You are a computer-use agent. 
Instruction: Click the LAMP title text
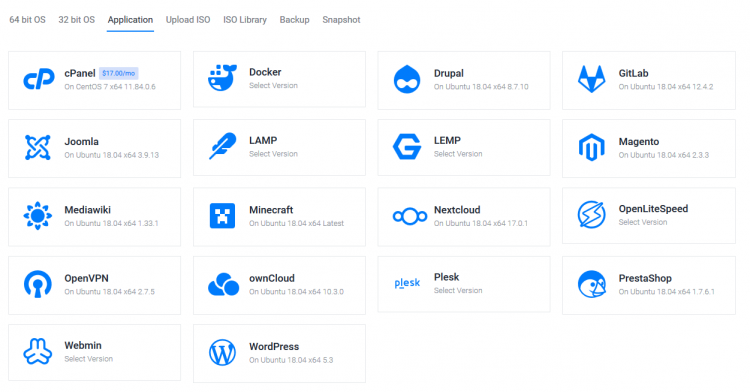click(x=263, y=141)
